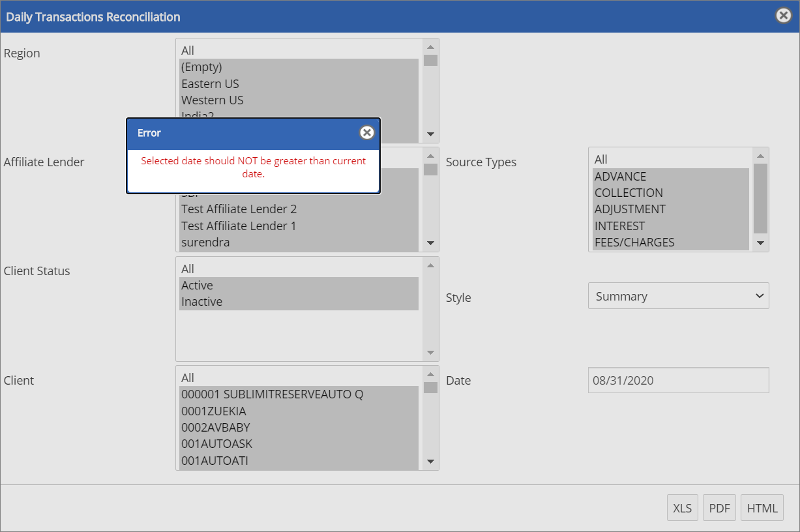Select ADVANCE in Source Types list

pos(620,177)
